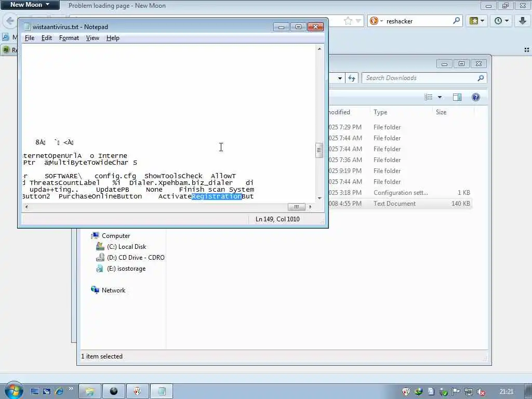Viewport: 532px width, 399px height.
Task: Open the bookmarks menu toolbar button
Action: click(x=477, y=21)
